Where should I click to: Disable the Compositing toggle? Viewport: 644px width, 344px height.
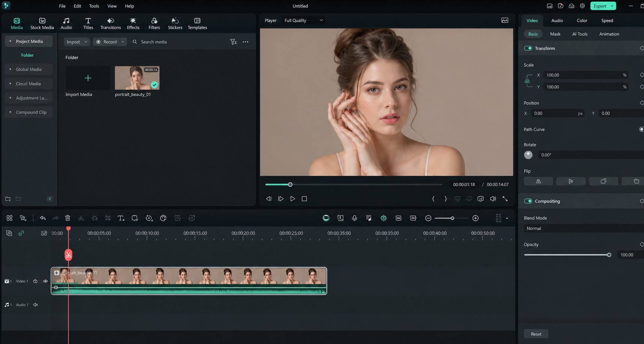[x=528, y=201]
